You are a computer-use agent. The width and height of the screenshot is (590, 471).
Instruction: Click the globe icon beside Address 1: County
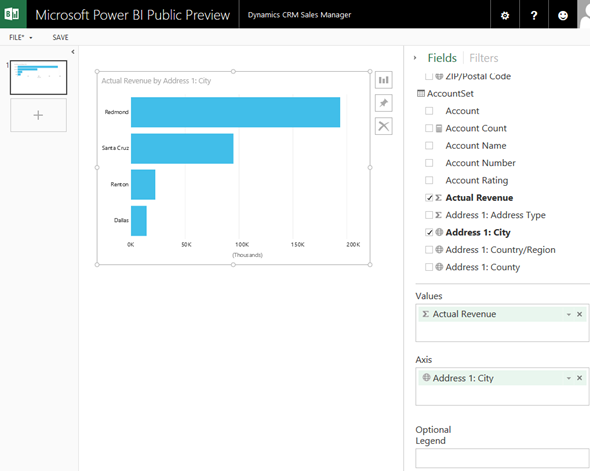point(439,267)
